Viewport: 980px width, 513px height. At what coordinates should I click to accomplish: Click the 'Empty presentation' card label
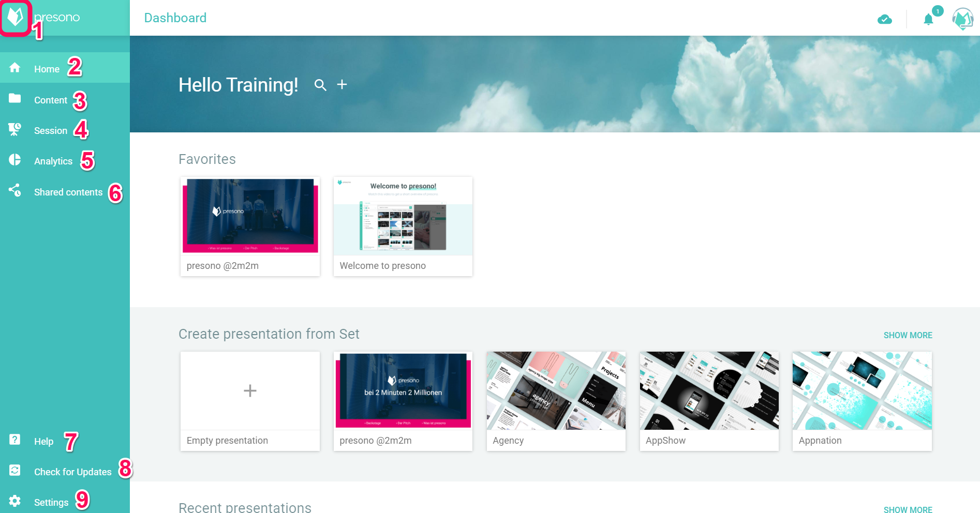tap(227, 441)
